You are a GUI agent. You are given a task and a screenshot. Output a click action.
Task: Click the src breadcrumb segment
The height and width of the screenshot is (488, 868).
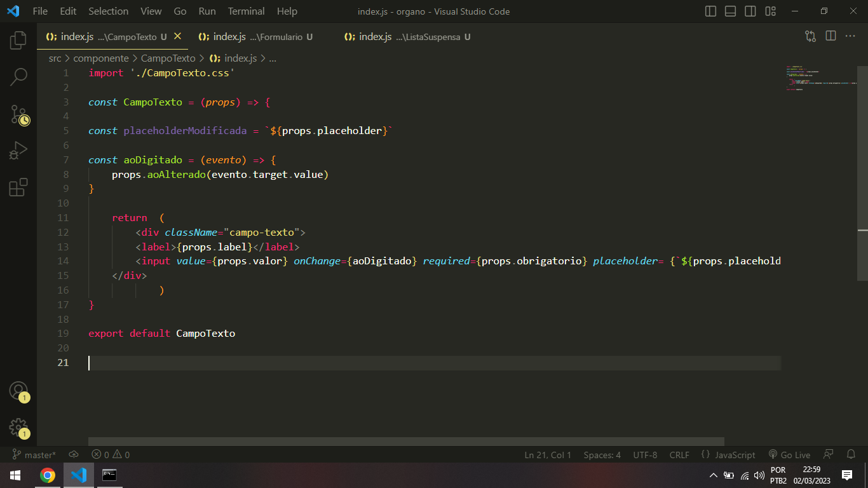click(x=55, y=58)
